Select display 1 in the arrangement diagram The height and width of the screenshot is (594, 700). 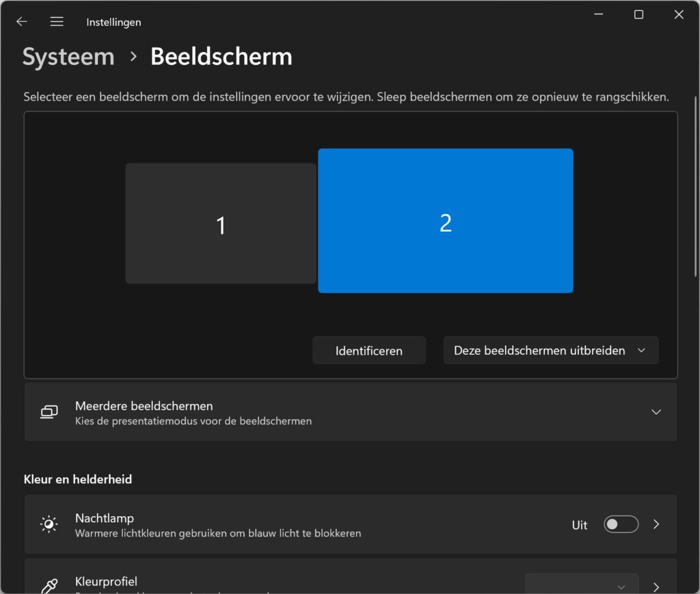pos(220,224)
